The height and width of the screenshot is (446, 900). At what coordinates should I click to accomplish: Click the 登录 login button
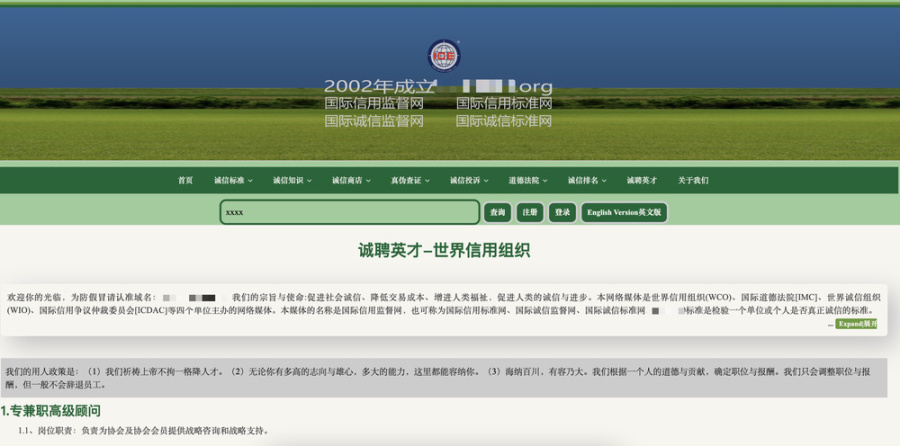pyautogui.click(x=562, y=212)
